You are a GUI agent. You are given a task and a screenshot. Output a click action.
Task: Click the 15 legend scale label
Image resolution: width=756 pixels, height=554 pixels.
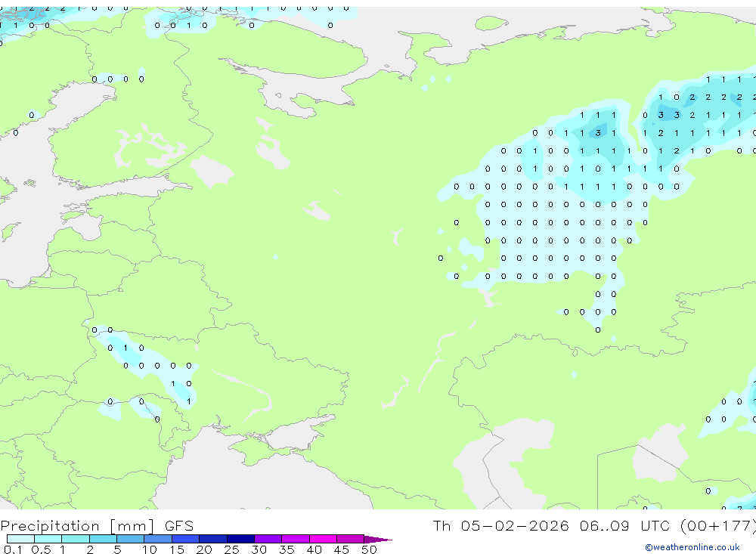[177, 549]
